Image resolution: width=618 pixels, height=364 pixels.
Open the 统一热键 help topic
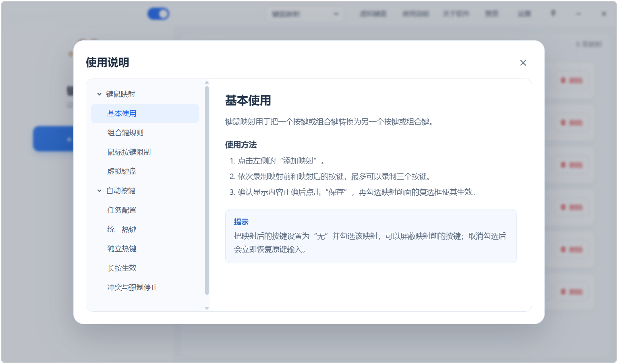point(145,230)
